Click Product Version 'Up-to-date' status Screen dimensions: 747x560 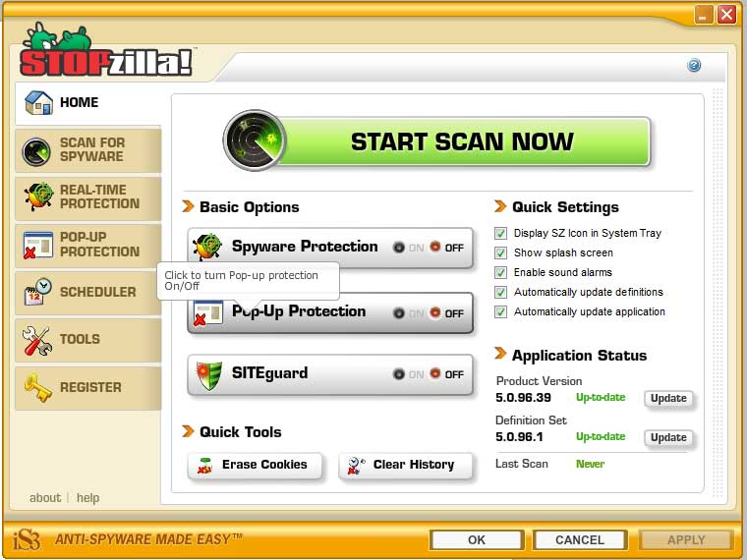[x=601, y=398]
